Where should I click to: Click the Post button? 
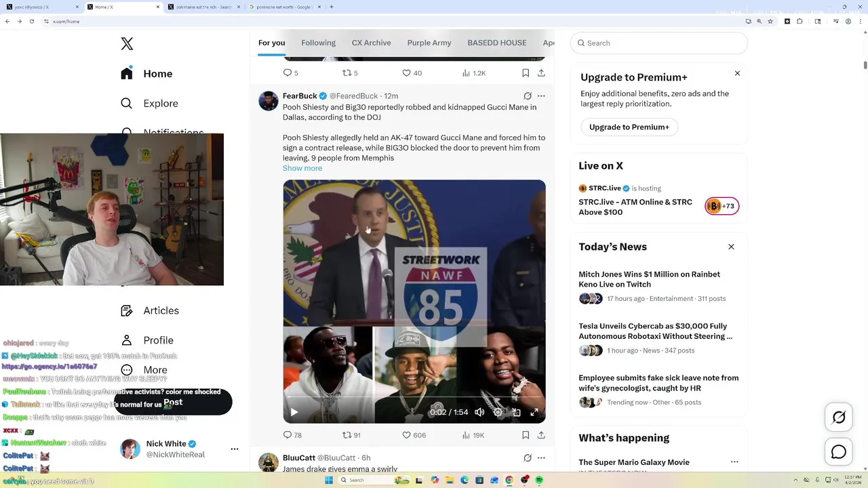click(x=173, y=402)
